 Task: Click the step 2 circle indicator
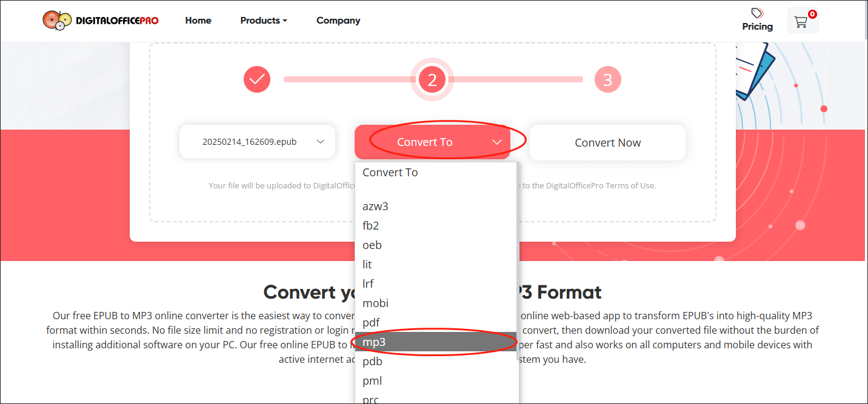coord(432,79)
